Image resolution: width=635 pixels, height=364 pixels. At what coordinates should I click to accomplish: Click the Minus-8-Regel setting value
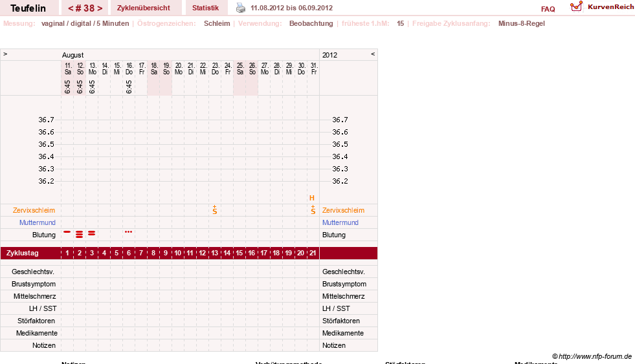522,23
